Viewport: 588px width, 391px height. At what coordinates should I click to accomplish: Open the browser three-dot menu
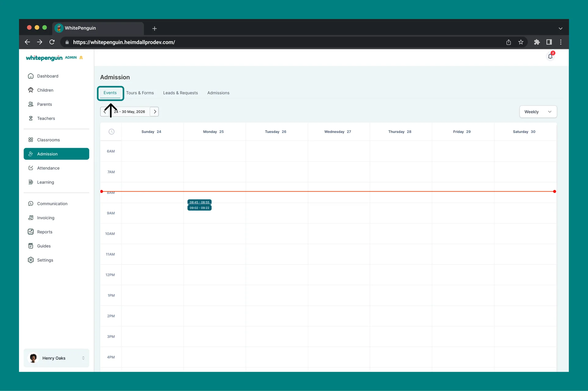[561, 42]
